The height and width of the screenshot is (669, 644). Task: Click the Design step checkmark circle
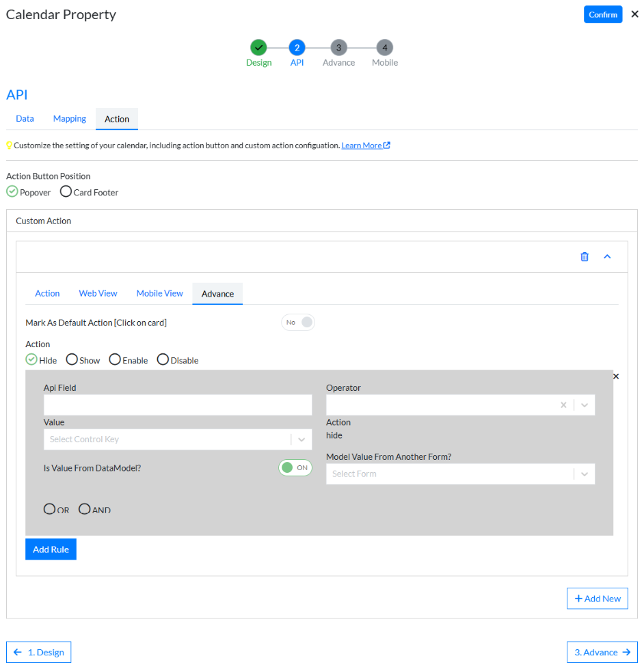tap(258, 48)
